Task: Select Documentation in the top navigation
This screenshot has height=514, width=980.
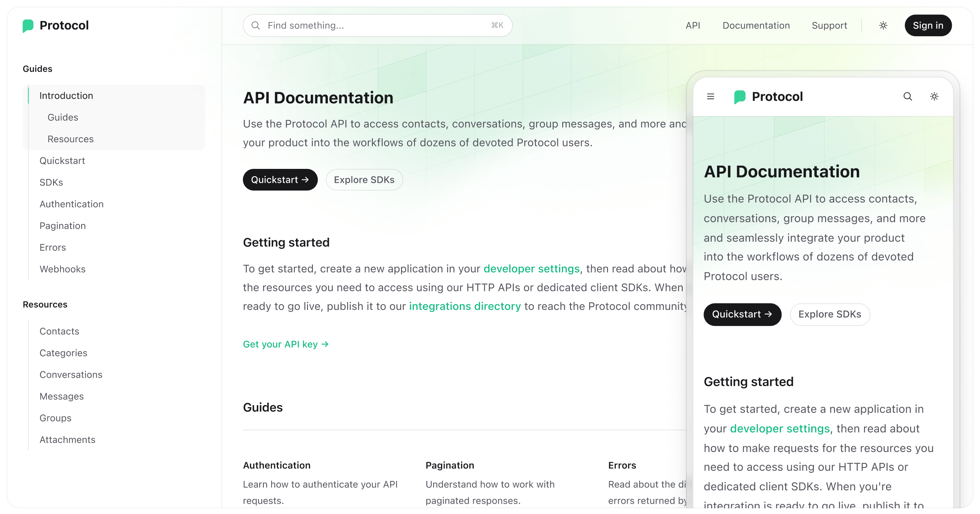Action: pos(756,25)
